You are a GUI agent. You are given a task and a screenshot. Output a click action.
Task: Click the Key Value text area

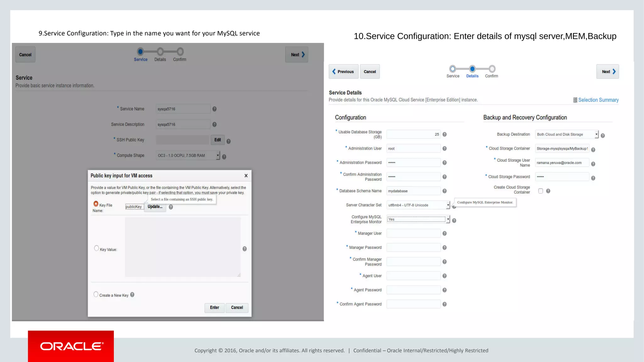click(x=183, y=247)
